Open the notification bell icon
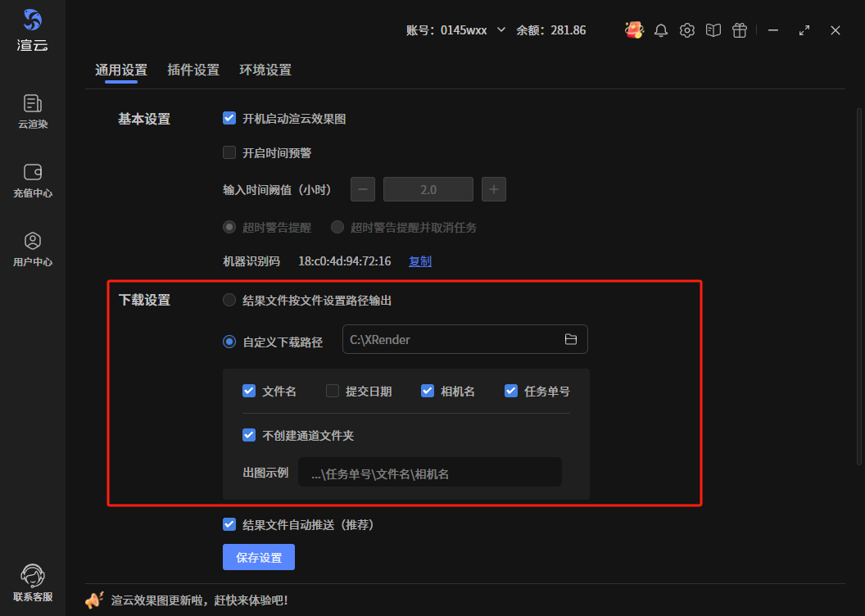Screen dimensions: 865x616 coord(661,30)
